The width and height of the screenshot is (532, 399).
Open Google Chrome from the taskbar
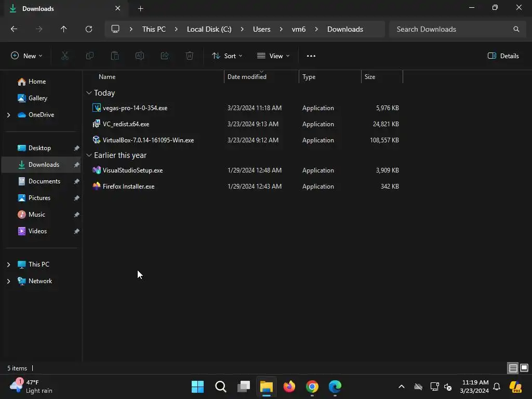click(312, 387)
